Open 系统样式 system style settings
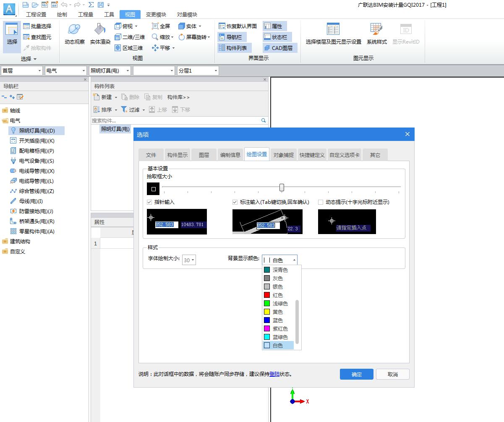Viewport: 504px width, 422px height. (376, 34)
